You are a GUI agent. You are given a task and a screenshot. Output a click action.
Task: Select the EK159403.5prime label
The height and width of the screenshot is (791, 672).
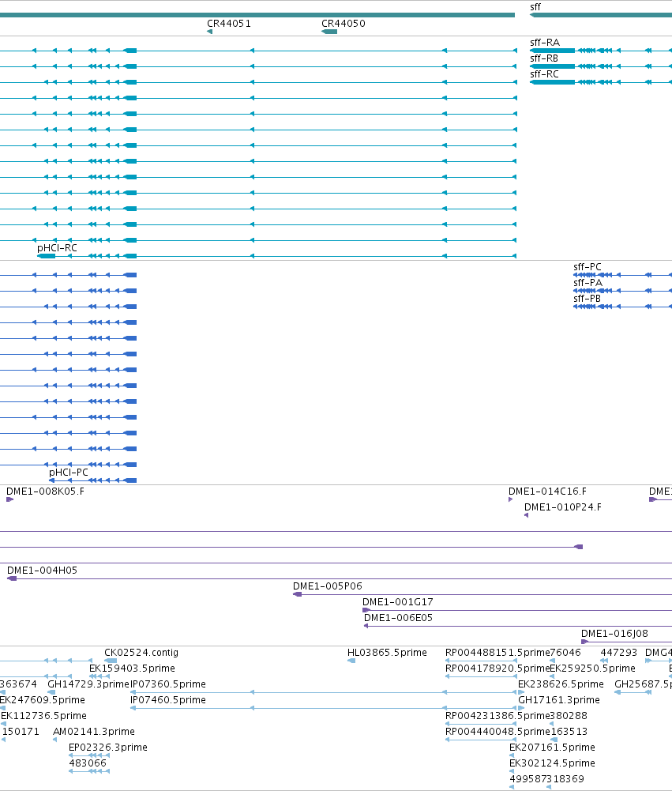[x=132, y=669]
